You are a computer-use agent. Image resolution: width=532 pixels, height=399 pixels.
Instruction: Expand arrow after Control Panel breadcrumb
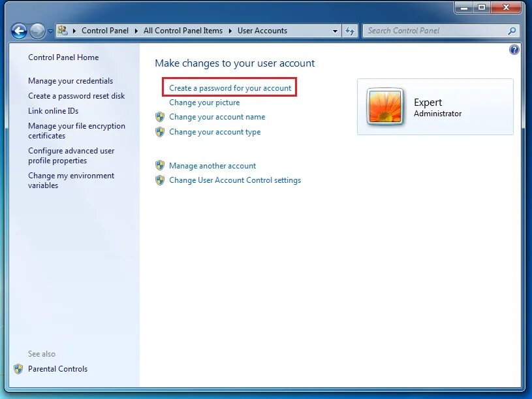tap(136, 31)
